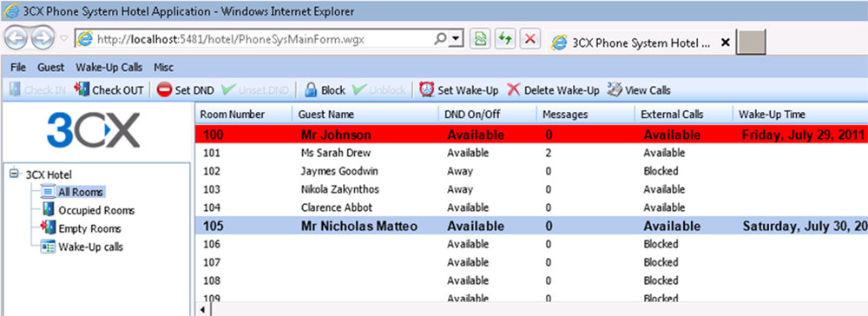Sort by Room Number column header
This screenshot has width=868, height=316.
(x=244, y=115)
